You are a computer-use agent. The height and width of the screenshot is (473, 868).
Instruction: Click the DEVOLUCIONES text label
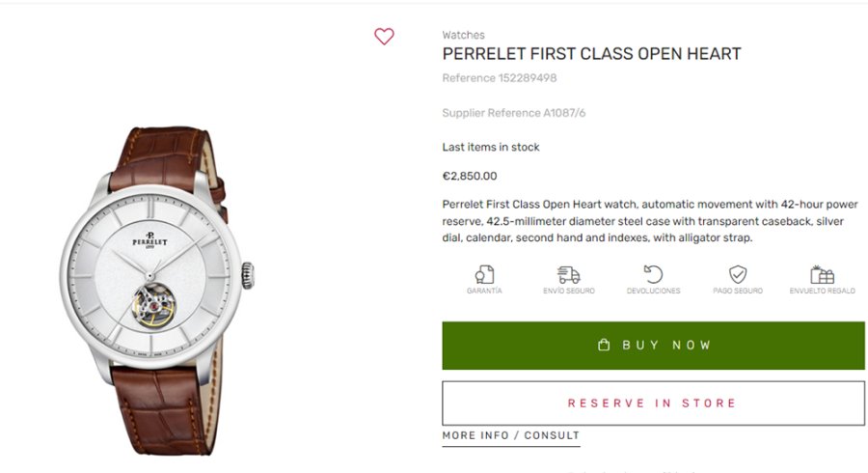pos(653,291)
